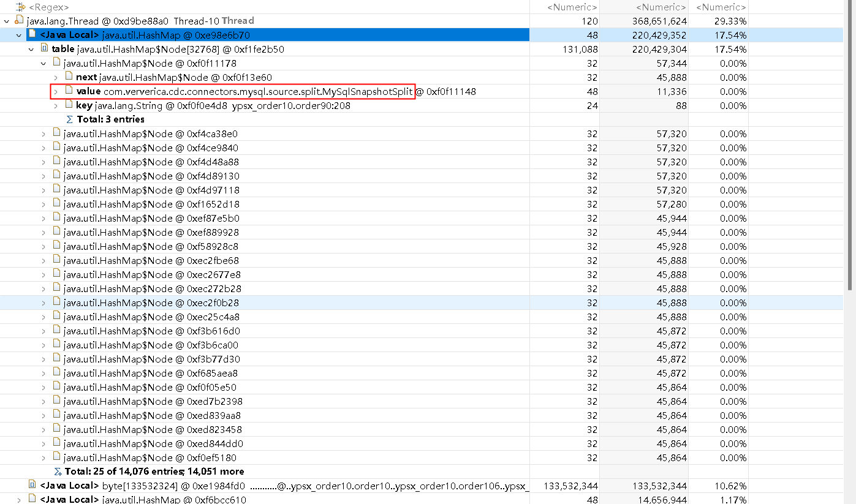856x504 pixels.
Task: Select the HashMap$Node @ 0xed823458 row
Action: click(x=422, y=429)
